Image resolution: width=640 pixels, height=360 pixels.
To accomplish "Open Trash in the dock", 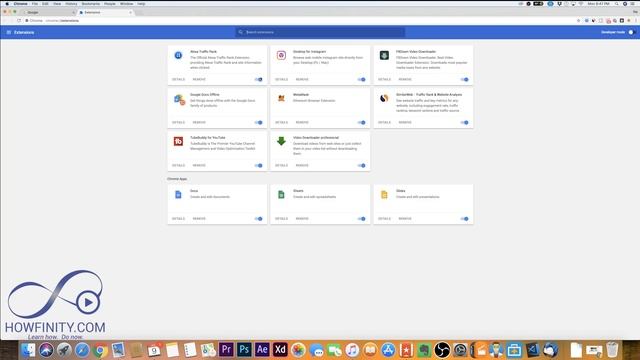I will pos(612,350).
